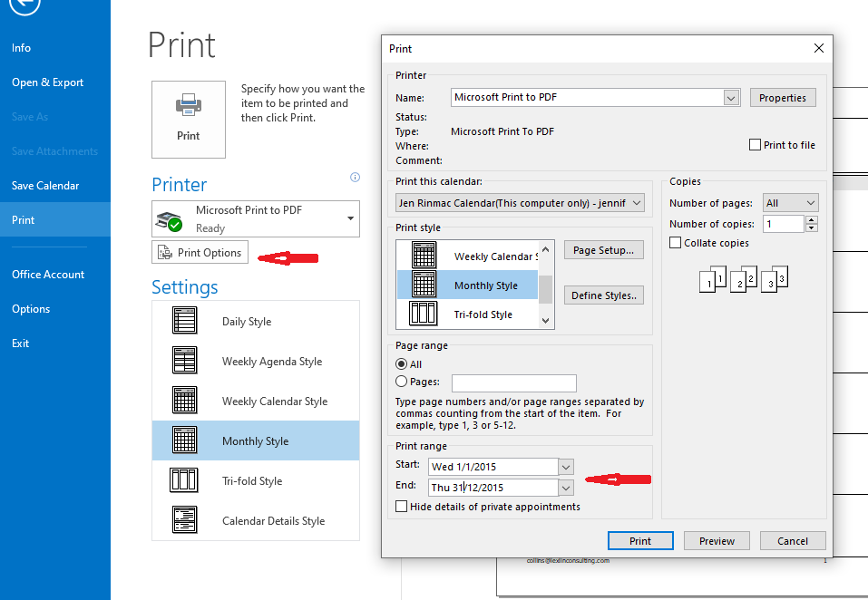Click Exit in the sidebar

(x=21, y=344)
